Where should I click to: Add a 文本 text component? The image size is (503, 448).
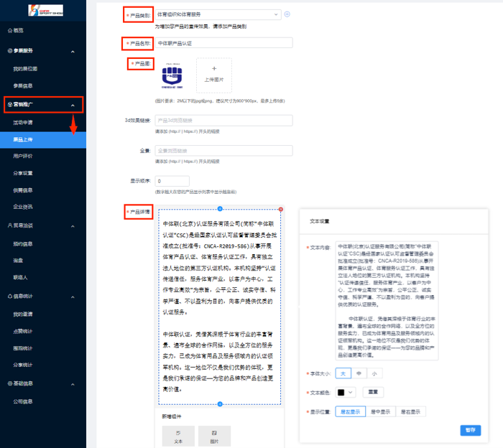[x=177, y=437]
